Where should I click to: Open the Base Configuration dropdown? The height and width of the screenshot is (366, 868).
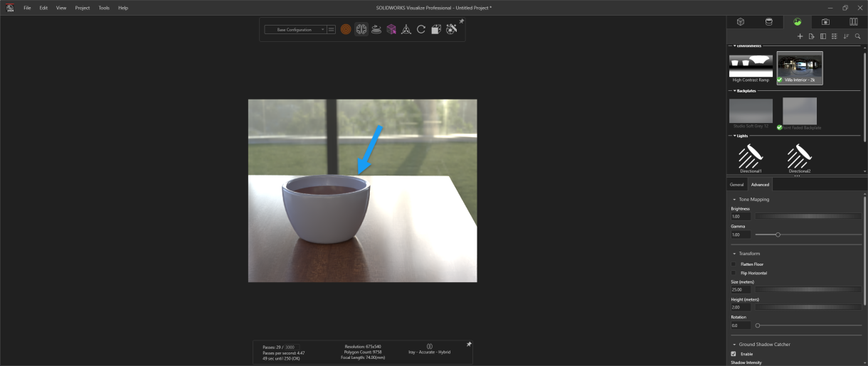click(295, 30)
